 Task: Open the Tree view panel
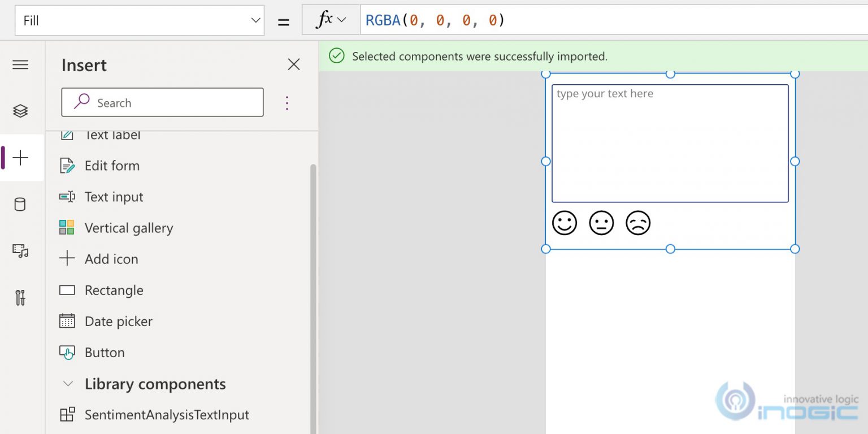click(21, 111)
